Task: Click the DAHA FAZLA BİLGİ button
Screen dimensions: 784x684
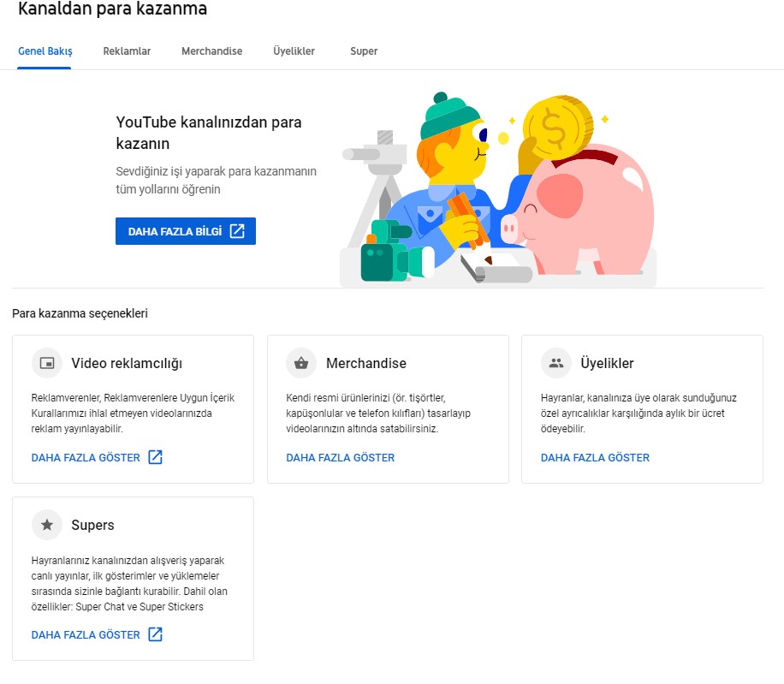Action: [x=186, y=231]
